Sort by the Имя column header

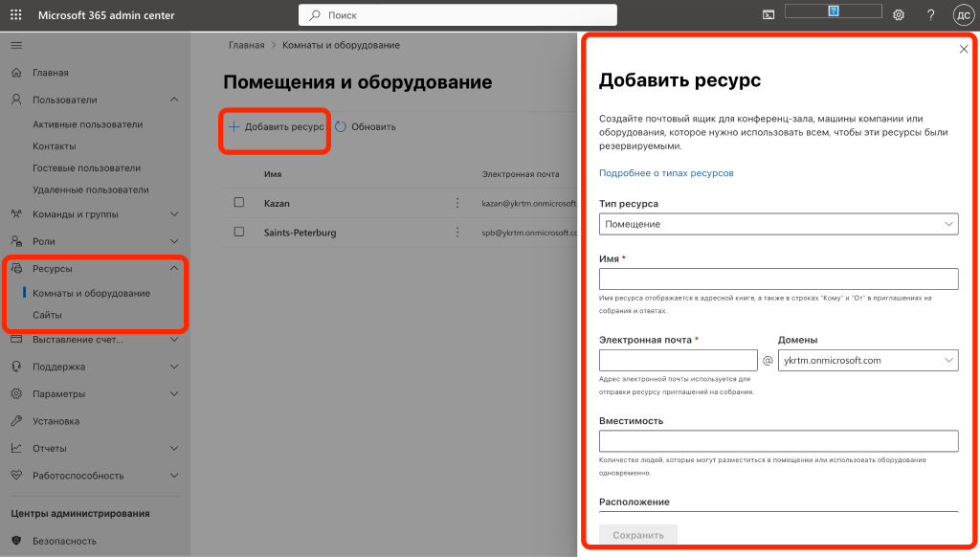tap(273, 174)
